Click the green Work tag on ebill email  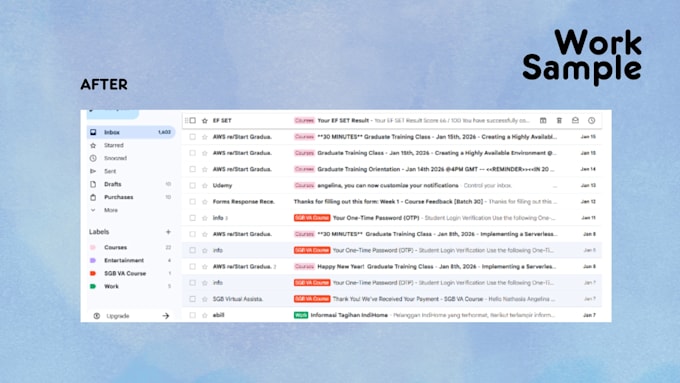pos(301,315)
